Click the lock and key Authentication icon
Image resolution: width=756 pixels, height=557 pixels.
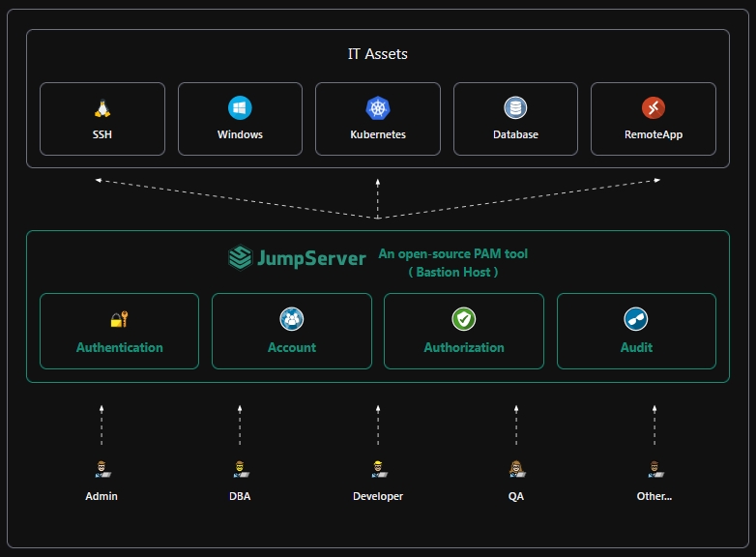pos(119,319)
